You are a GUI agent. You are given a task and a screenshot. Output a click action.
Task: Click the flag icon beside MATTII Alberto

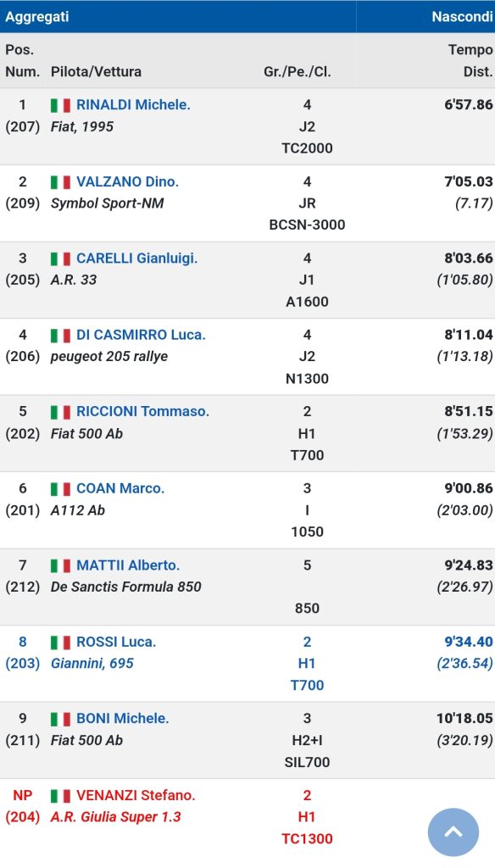60,565
